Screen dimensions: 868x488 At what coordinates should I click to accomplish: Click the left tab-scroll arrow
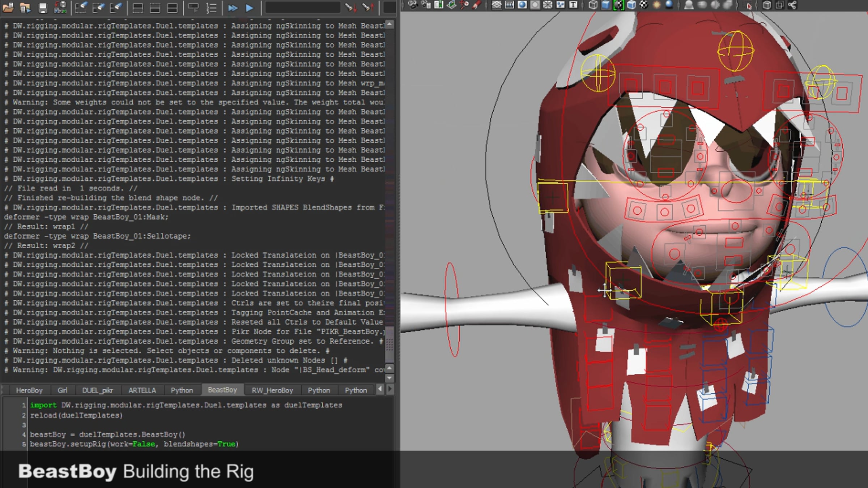point(380,389)
